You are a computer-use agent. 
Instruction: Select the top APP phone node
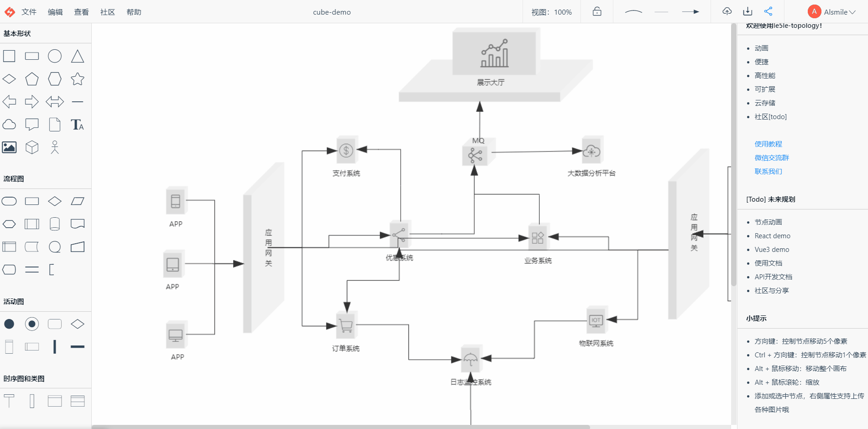[176, 201]
